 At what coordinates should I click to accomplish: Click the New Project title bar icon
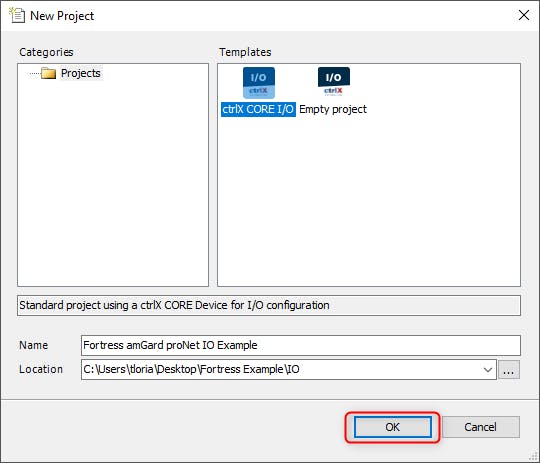tap(17, 16)
